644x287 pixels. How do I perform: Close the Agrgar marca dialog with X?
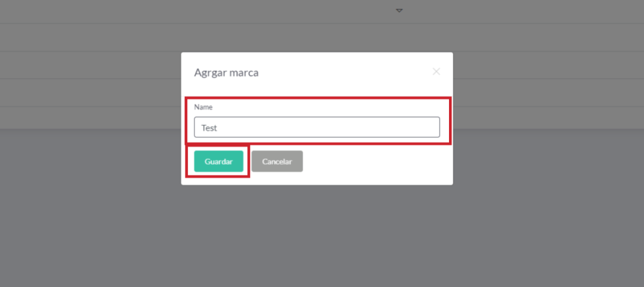click(436, 72)
